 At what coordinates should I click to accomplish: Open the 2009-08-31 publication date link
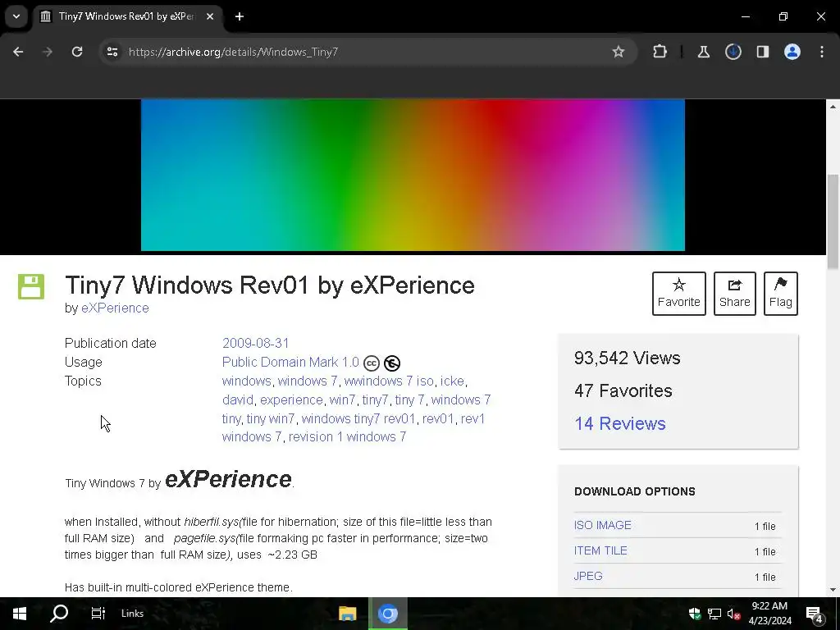pyautogui.click(x=256, y=343)
